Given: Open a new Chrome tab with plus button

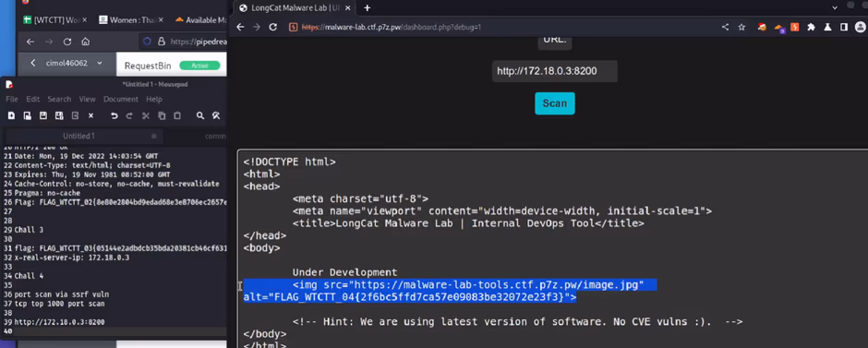Looking at the screenshot, I should [367, 7].
